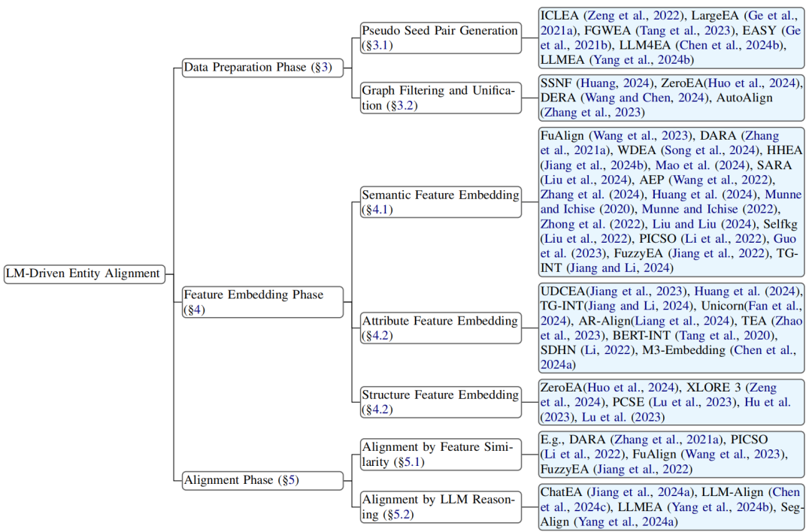The width and height of the screenshot is (812, 532).
Task: Click the method name FuzzyEA in §5.1 box
Action: (x=565, y=470)
